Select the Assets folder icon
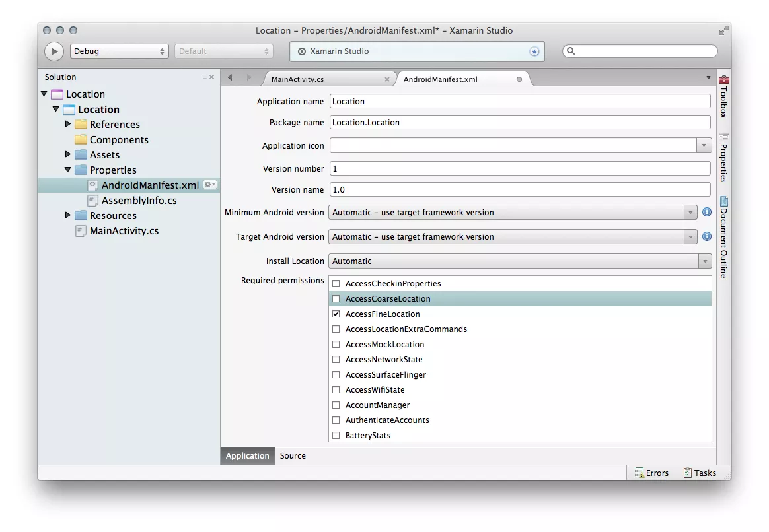The height and width of the screenshot is (532, 769). click(81, 155)
